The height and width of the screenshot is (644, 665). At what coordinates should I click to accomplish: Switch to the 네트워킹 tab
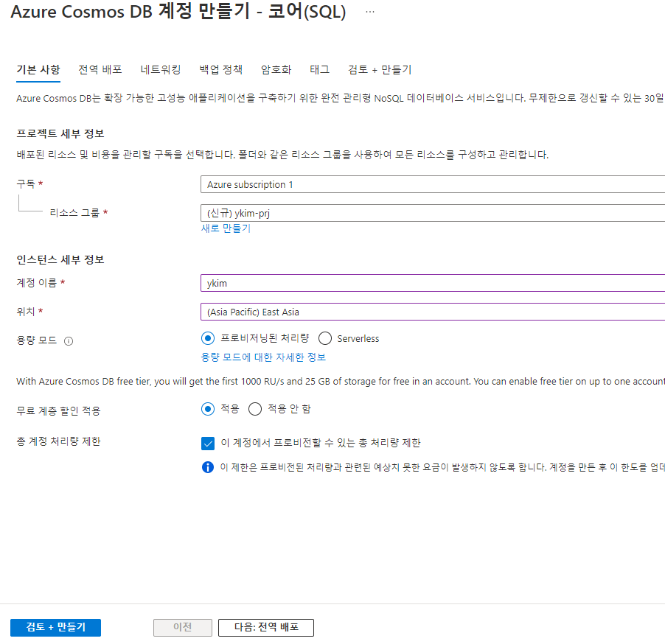click(x=161, y=69)
